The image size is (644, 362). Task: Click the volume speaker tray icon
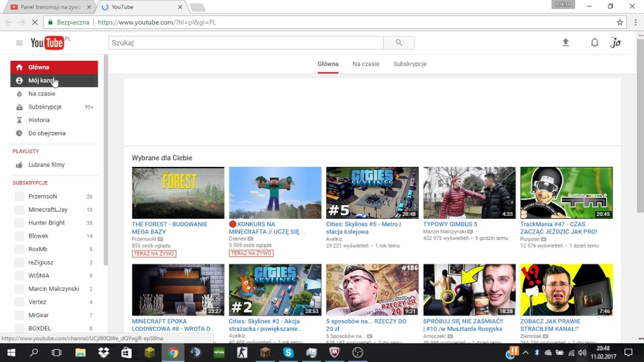582,353
